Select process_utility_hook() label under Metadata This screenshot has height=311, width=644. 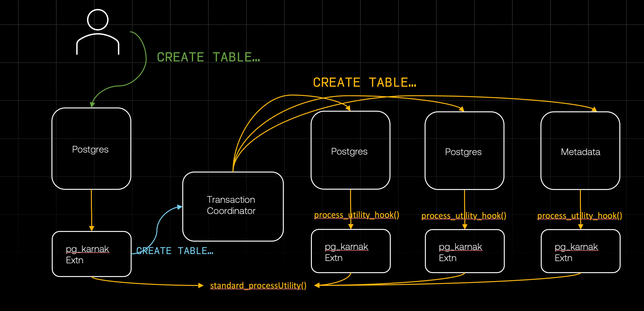point(579,216)
